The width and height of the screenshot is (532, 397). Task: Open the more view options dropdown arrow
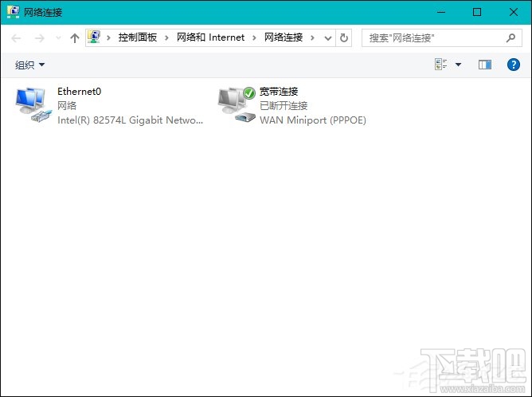pos(458,65)
